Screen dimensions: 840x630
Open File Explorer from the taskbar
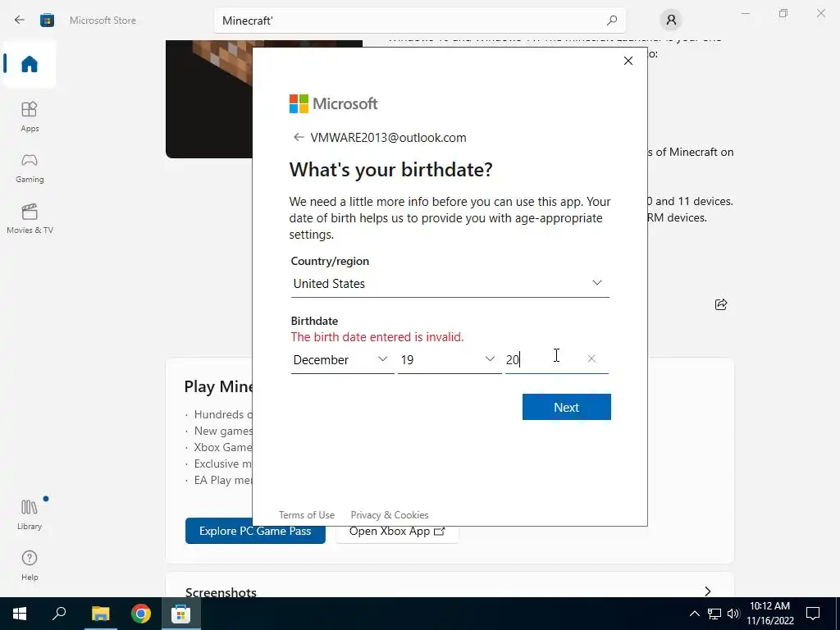point(100,614)
